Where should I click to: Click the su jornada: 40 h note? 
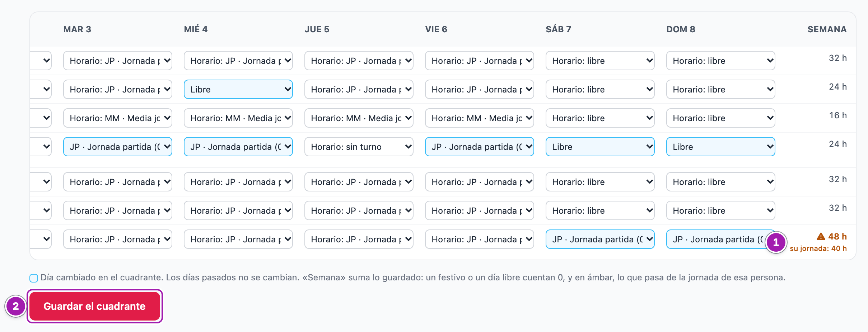[818, 248]
